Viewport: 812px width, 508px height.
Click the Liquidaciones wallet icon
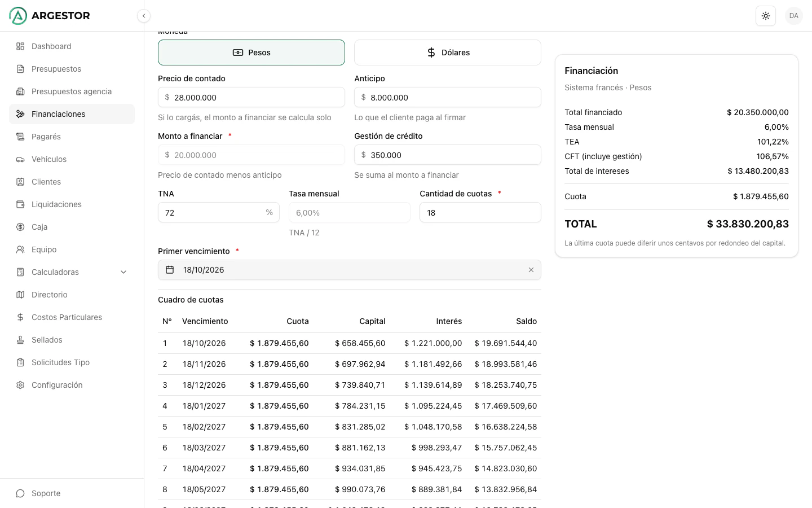pos(20,204)
